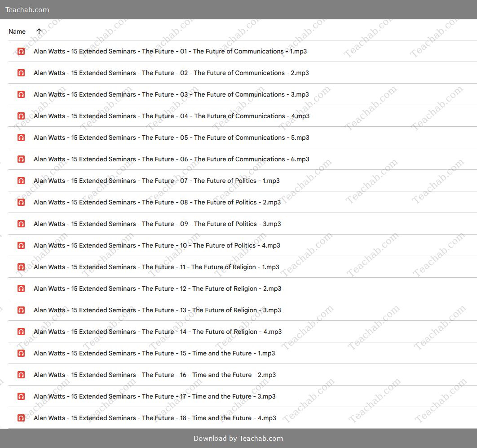477x448 pixels.
Task: Click audio icon for Future of Politics - 3.mp3
Action: pos(21,224)
